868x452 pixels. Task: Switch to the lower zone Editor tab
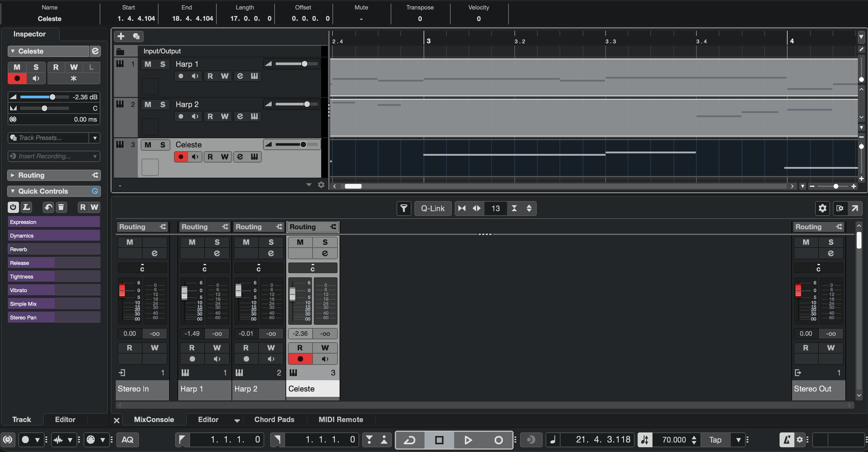point(208,419)
